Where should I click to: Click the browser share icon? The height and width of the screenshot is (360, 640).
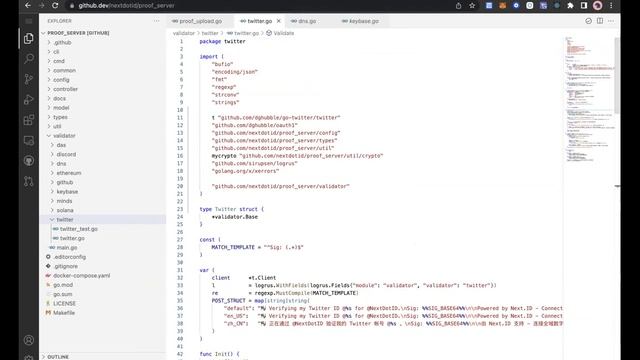458,6
